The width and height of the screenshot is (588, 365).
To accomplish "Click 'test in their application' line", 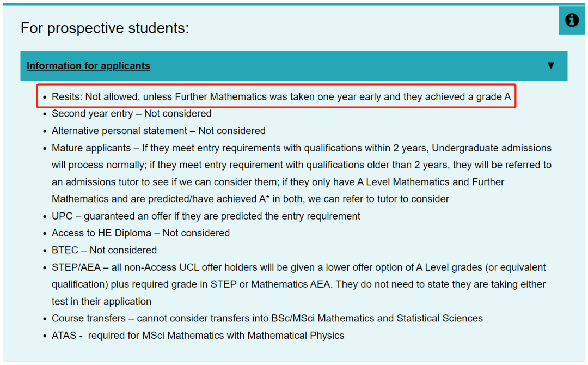I will click(x=101, y=302).
